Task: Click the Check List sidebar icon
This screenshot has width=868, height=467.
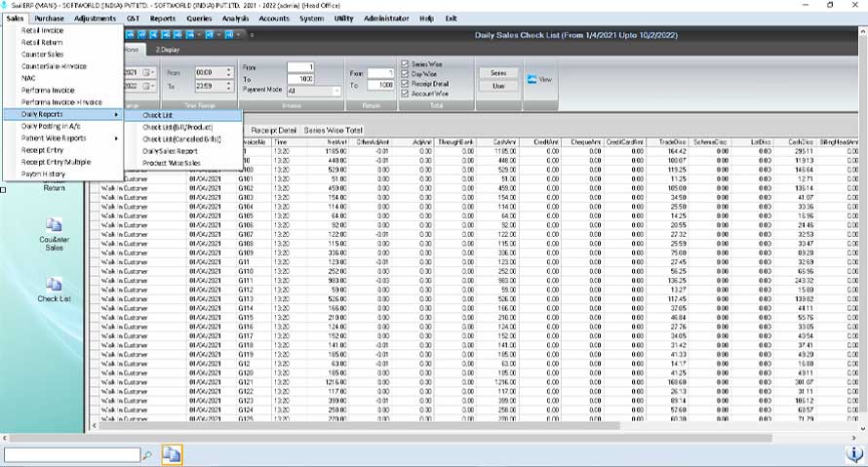Action: (54, 284)
